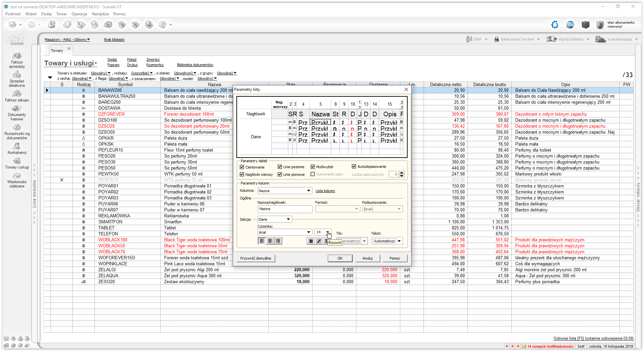Screen dimensions: 644x351
Task: Open Widok menu
Action: coord(31,14)
